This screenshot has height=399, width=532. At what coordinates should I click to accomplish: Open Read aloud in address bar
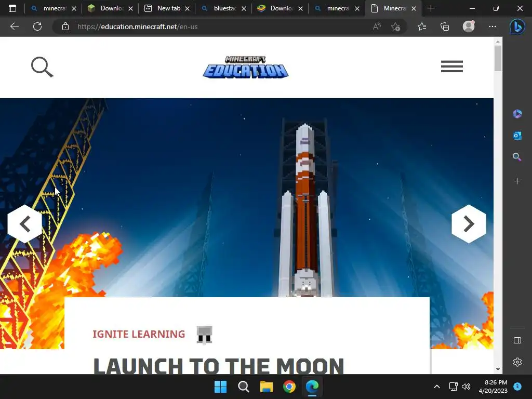tap(377, 26)
